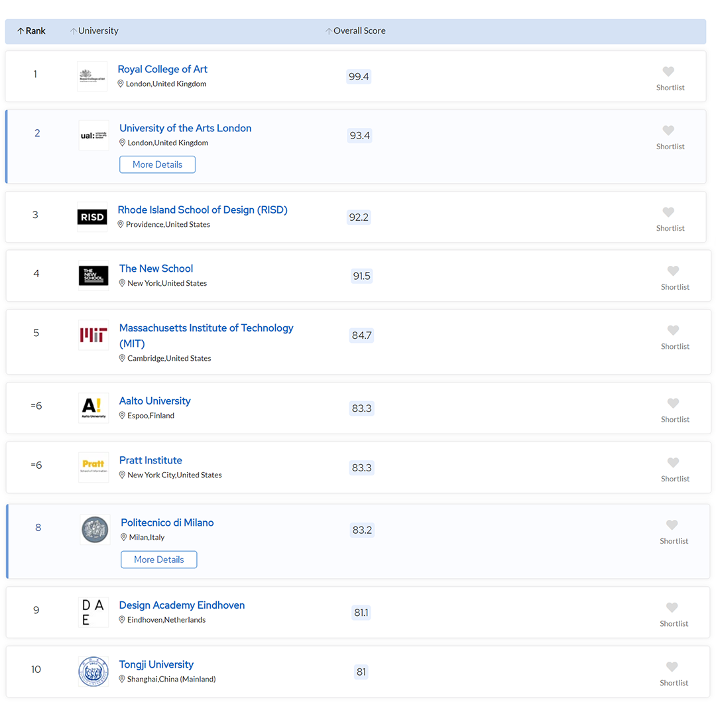This screenshot has height=728, width=716.
Task: Click the Design Academy Eindhoven DAE logo
Action: [x=93, y=612]
